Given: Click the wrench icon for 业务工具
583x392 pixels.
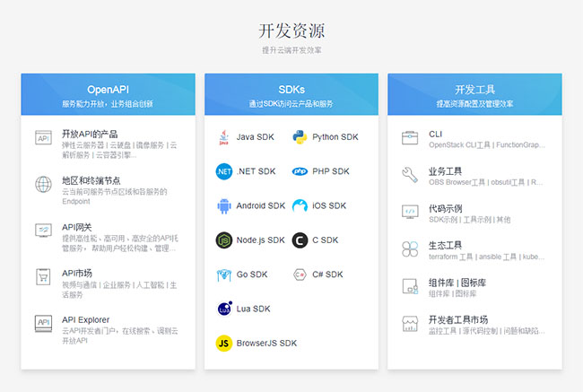Looking at the screenshot, I should click(x=410, y=174).
